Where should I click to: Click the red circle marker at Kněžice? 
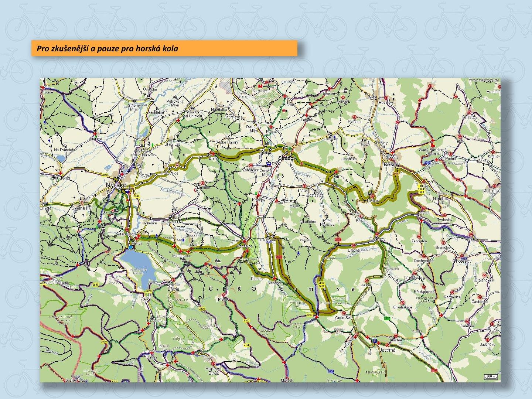[354, 116]
